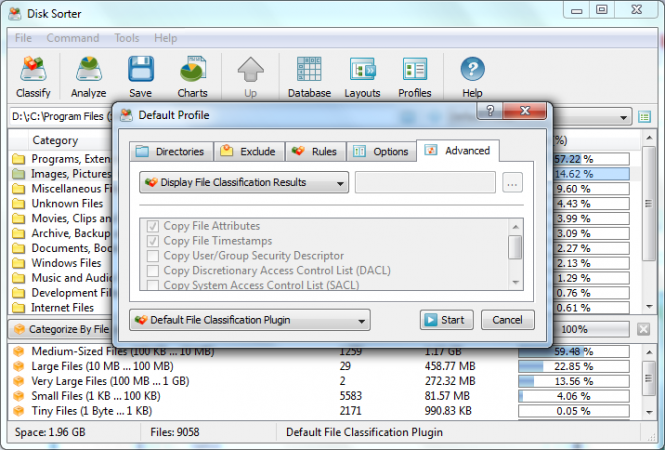The image size is (665, 450).
Task: Click the Cancel button
Action: coord(508,320)
